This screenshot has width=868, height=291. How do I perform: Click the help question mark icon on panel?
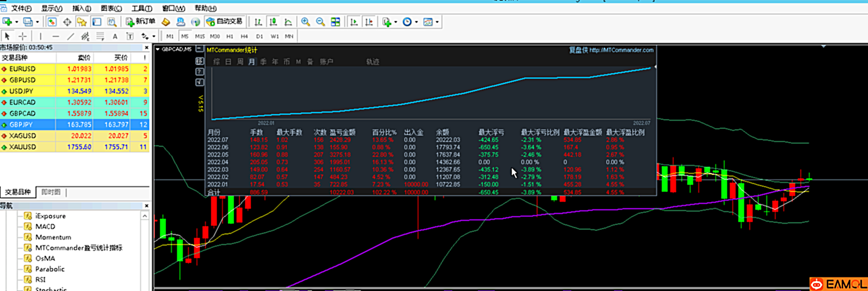[199, 72]
